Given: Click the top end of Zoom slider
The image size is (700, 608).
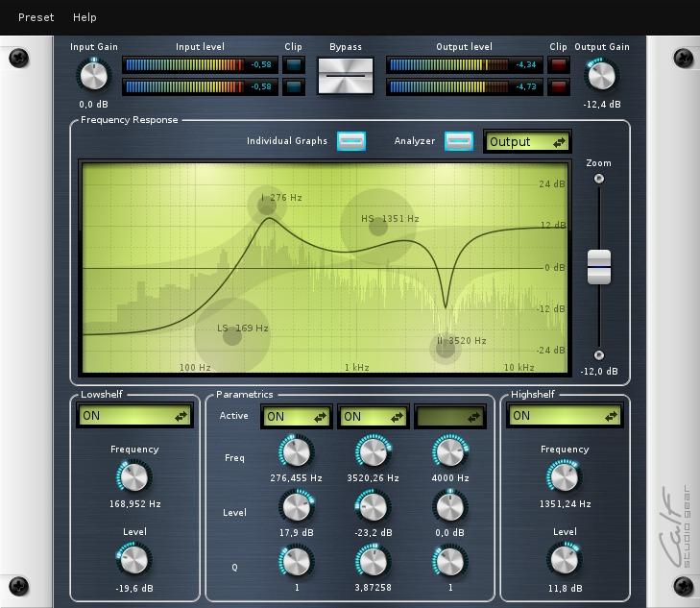Looking at the screenshot, I should click(598, 179).
